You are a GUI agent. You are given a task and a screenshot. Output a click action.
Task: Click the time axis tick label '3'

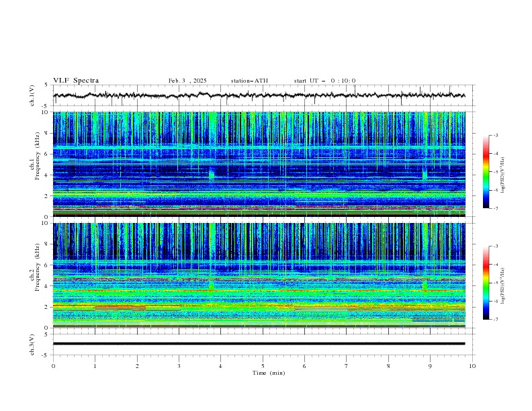(x=179, y=366)
